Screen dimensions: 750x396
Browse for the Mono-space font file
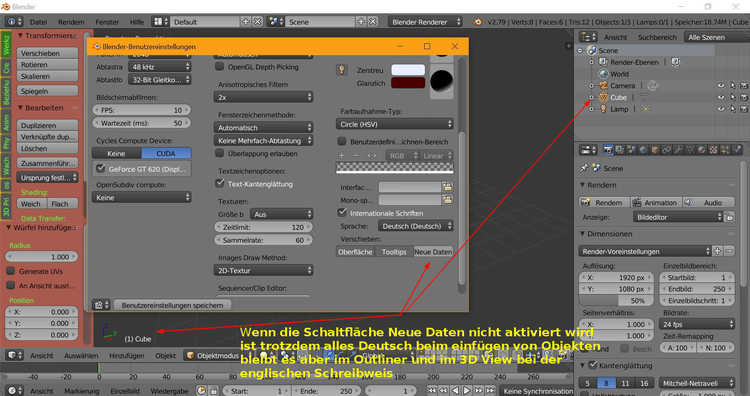click(x=447, y=200)
